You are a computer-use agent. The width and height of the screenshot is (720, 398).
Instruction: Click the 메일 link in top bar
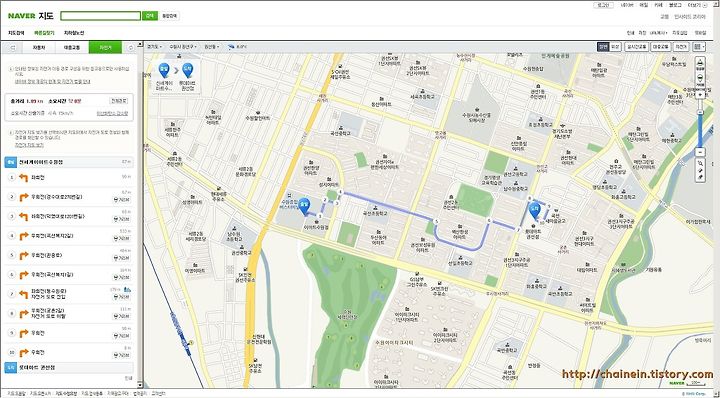[644, 5]
